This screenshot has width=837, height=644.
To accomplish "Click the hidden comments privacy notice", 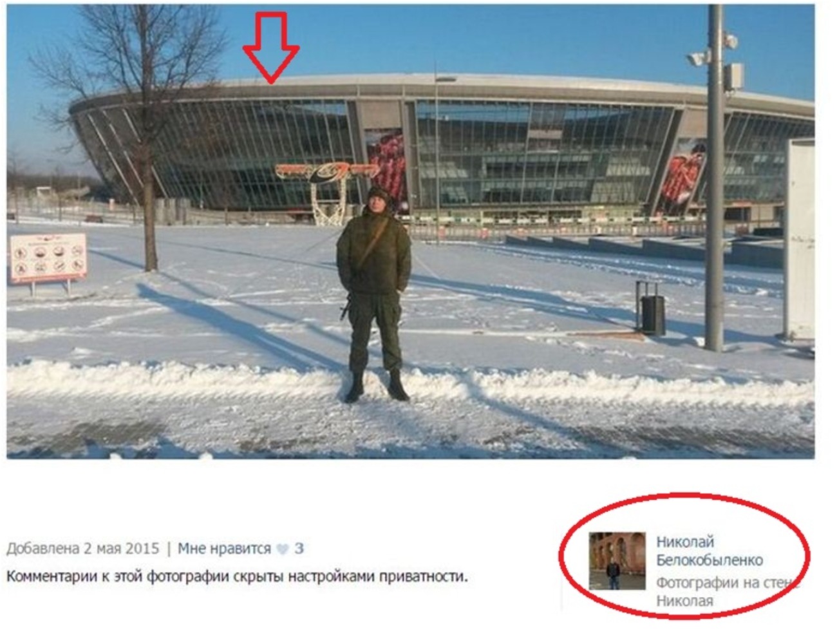I will click(237, 576).
